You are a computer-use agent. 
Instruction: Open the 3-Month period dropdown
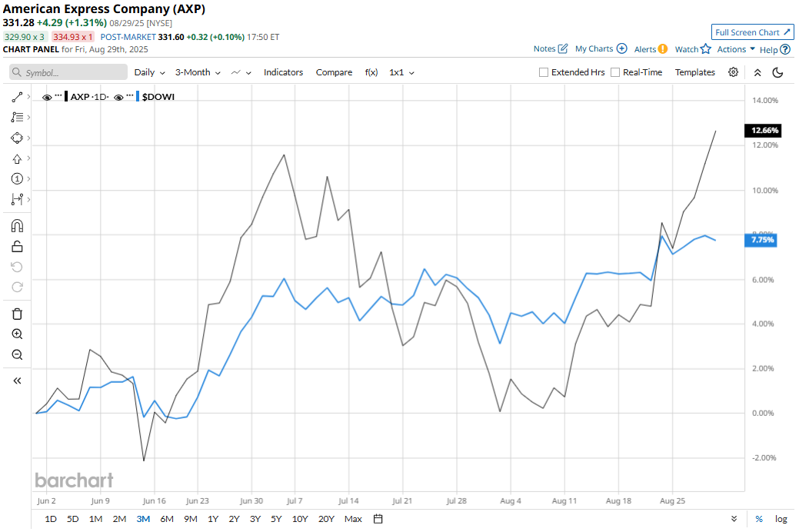coord(198,72)
